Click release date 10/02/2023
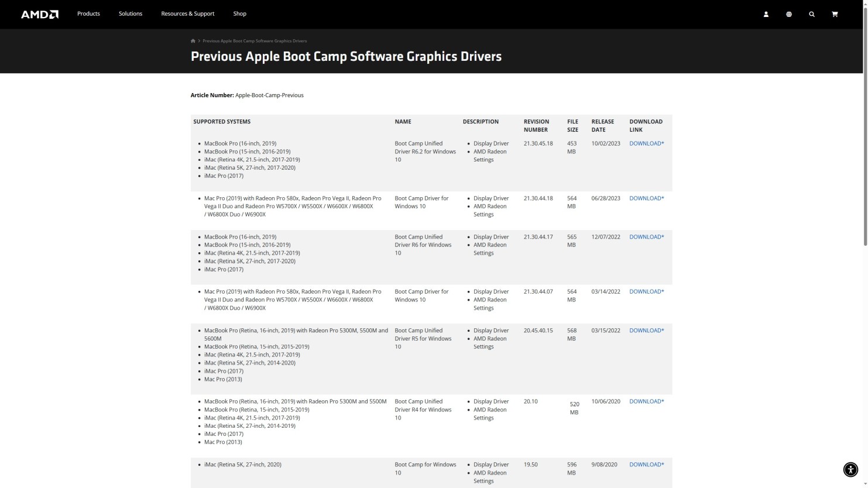Image resolution: width=868 pixels, height=488 pixels. [x=605, y=143]
